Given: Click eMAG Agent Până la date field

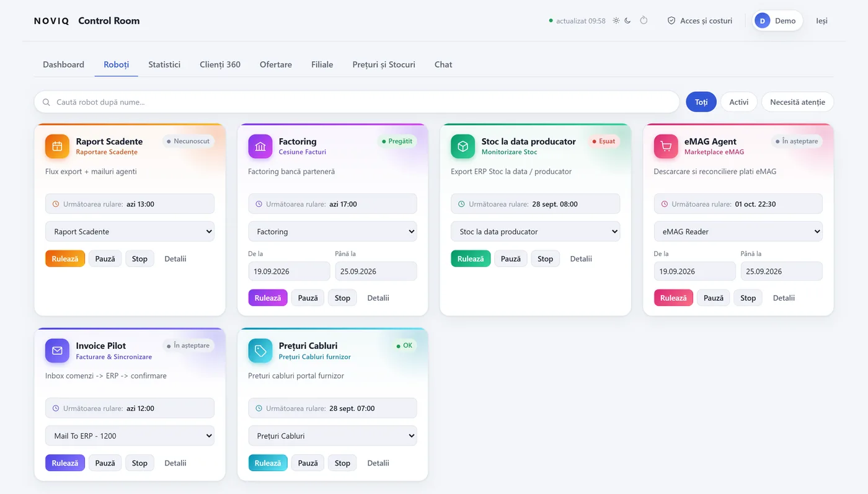Looking at the screenshot, I should click(782, 271).
